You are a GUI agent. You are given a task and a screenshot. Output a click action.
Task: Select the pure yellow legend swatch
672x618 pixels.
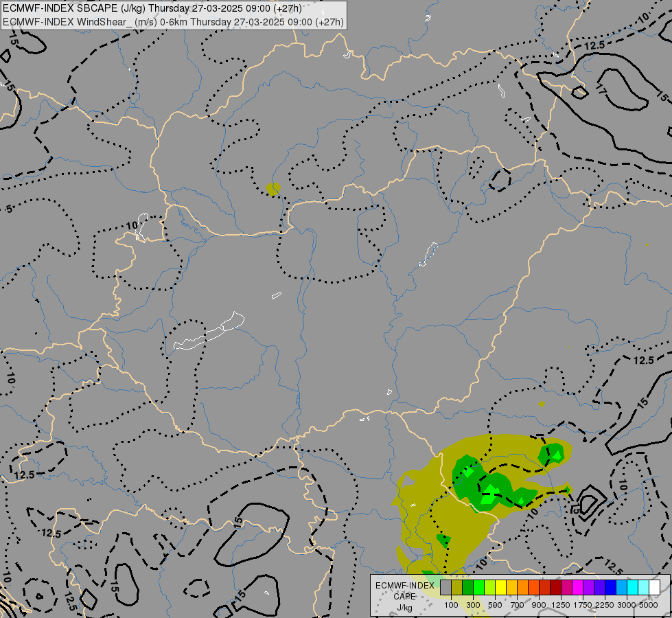click(500, 587)
